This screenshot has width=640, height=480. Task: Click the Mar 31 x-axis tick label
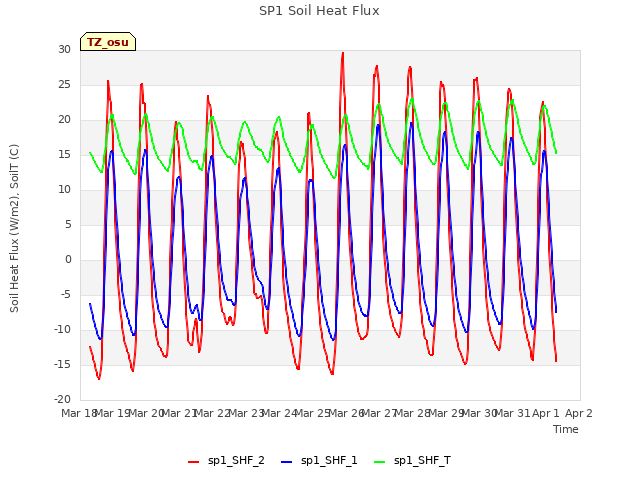(x=512, y=413)
